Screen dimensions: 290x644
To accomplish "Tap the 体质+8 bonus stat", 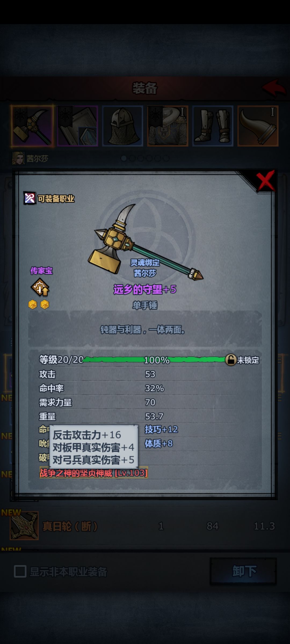I will pos(158,444).
